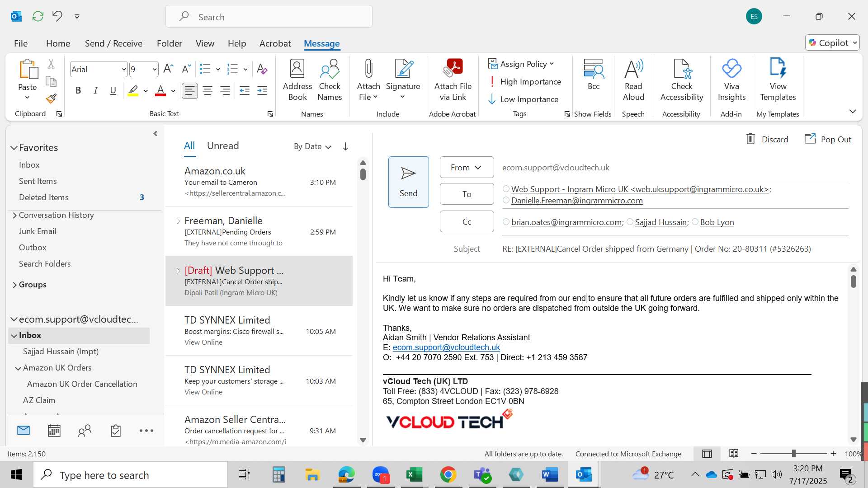Collapse the Favorites section
The width and height of the screenshot is (868, 488).
coord(14,148)
